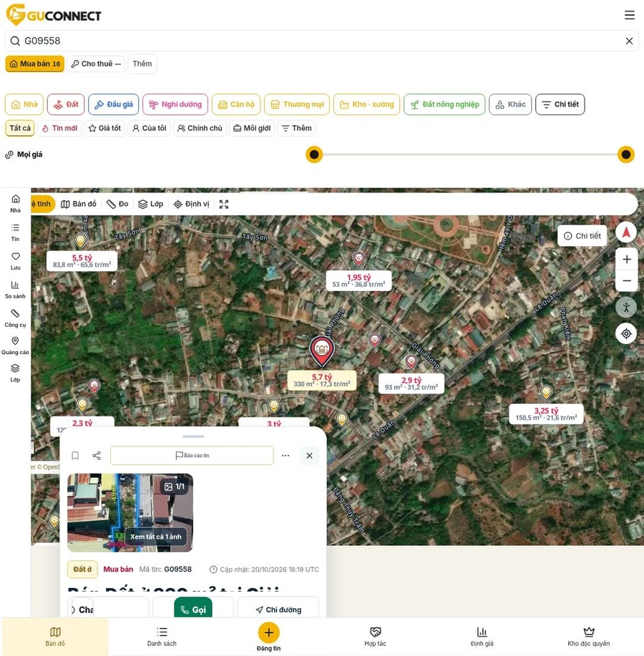This screenshot has height=656, width=644.
Task: Open Tin list in left sidebar
Action: coord(16,232)
